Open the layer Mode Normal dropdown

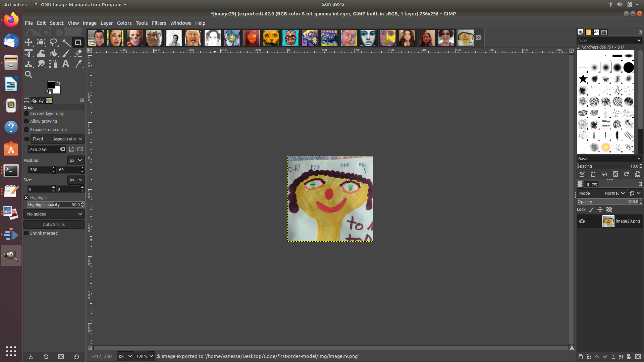pyautogui.click(x=614, y=193)
